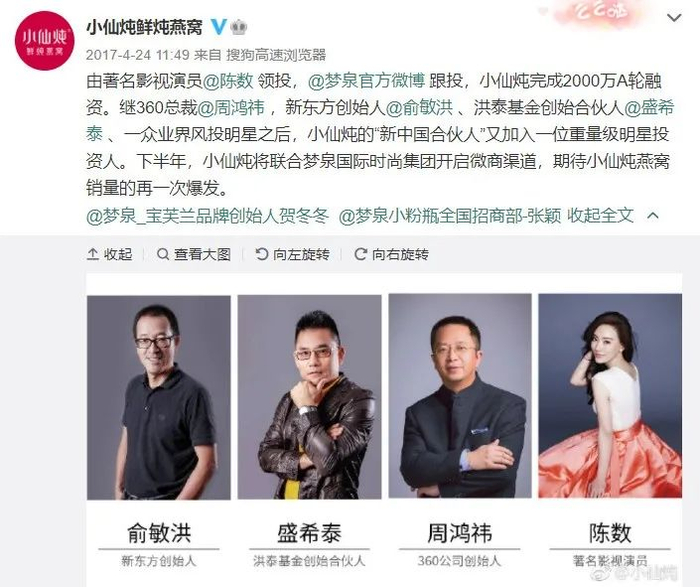Click the crown membership icon
Image resolution: width=700 pixels, height=587 pixels.
pyautogui.click(x=239, y=27)
